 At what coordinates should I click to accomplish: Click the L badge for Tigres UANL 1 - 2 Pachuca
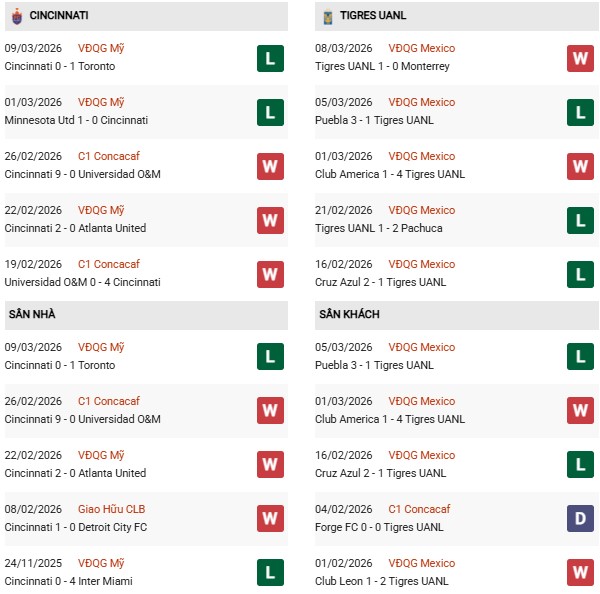[580, 220]
